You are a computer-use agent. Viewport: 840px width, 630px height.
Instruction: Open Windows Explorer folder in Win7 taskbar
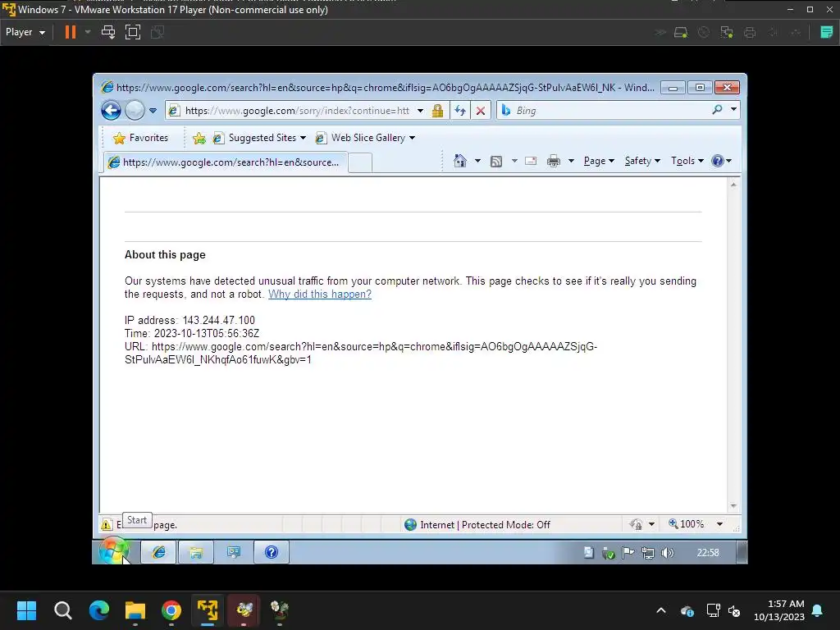(x=195, y=552)
